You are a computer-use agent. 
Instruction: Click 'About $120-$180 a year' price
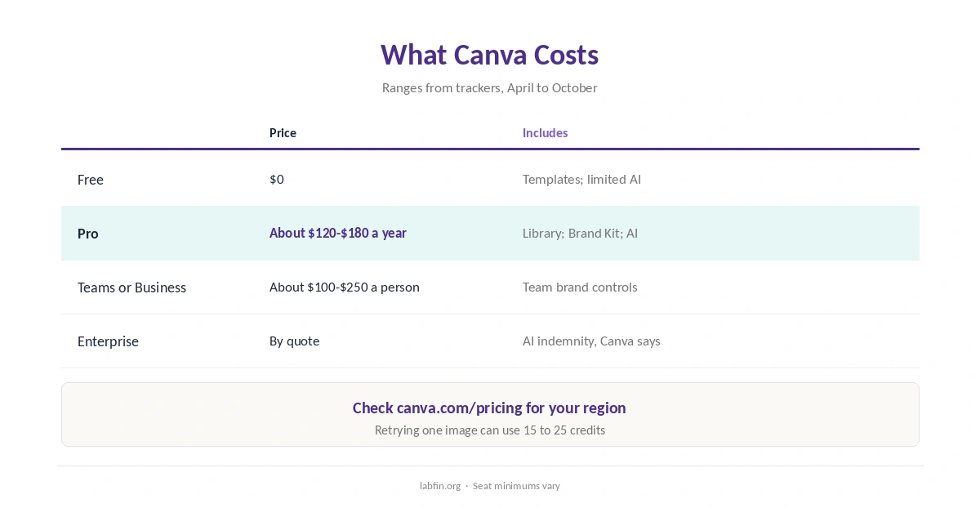[338, 233]
